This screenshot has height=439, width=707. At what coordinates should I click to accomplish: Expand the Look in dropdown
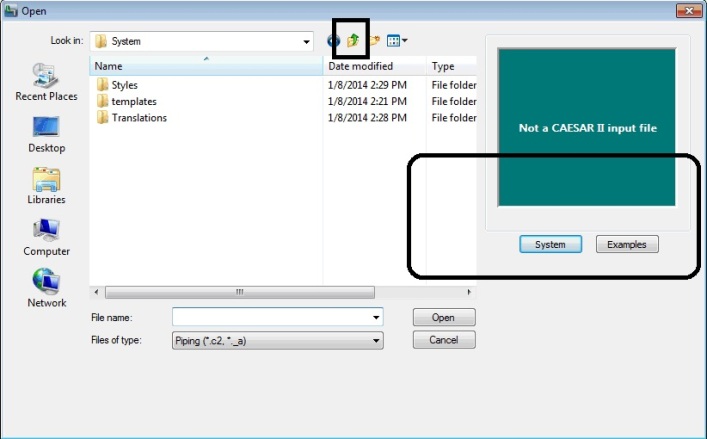click(x=306, y=41)
